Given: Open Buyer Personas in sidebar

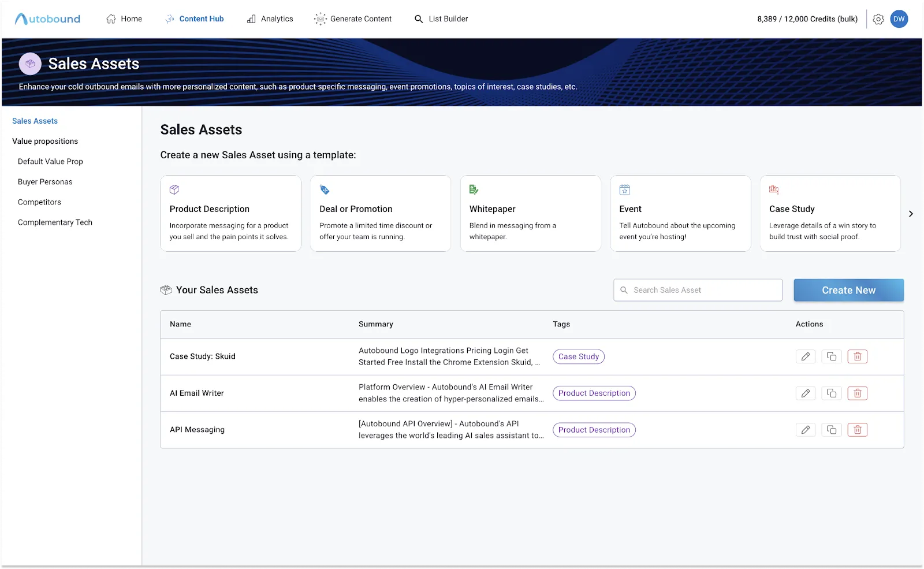Looking at the screenshot, I should tap(45, 181).
